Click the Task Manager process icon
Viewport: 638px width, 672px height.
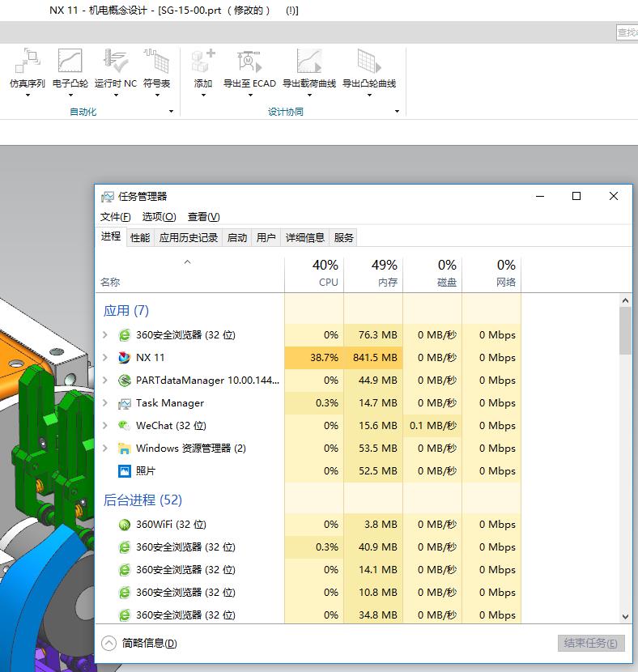point(124,403)
